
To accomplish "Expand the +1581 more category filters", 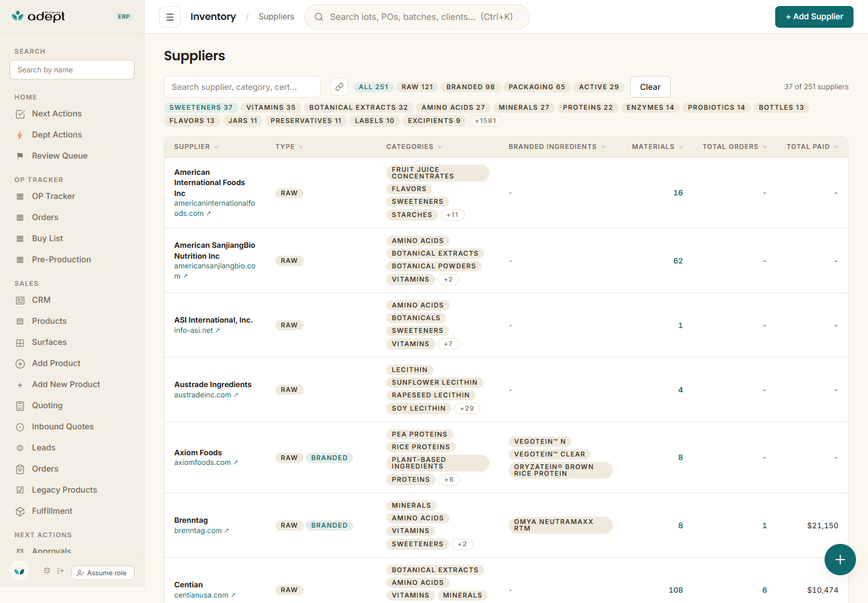I will click(x=485, y=121).
